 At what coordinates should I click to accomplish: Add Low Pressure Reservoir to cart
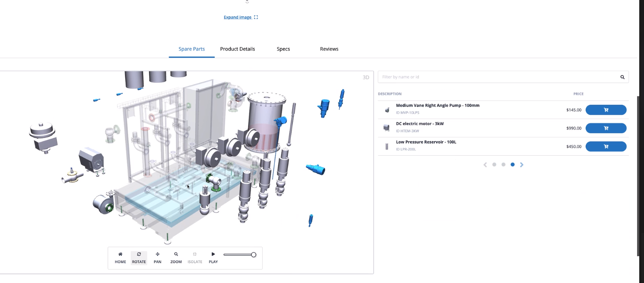click(606, 147)
